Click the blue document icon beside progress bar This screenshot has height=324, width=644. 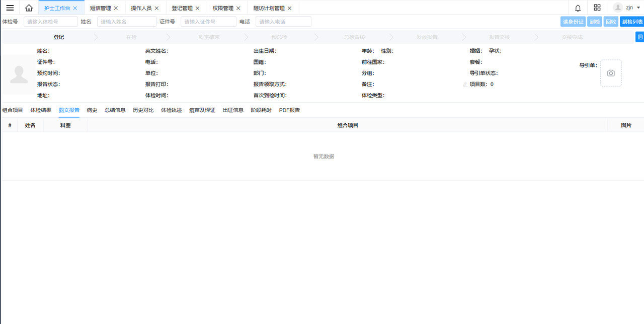[639, 37]
